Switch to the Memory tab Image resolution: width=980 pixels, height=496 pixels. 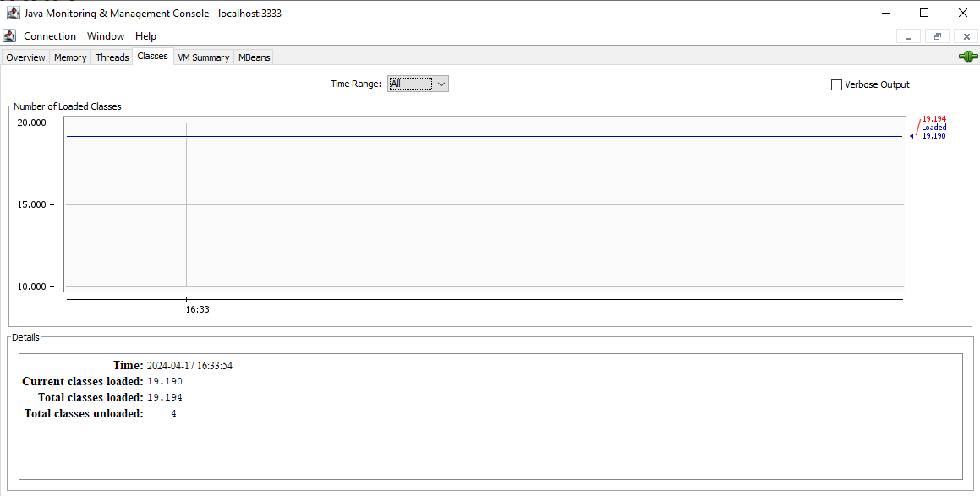pos(70,57)
